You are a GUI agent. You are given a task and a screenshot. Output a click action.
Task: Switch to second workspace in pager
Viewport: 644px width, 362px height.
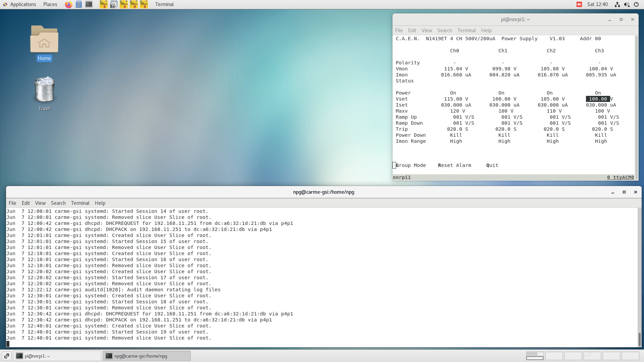554,356
